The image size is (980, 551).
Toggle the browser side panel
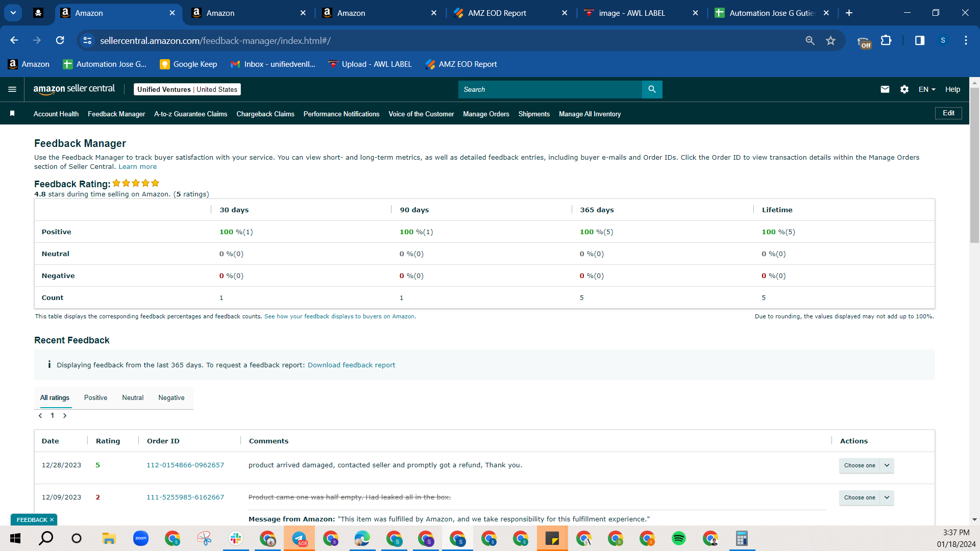pyautogui.click(x=920, y=40)
